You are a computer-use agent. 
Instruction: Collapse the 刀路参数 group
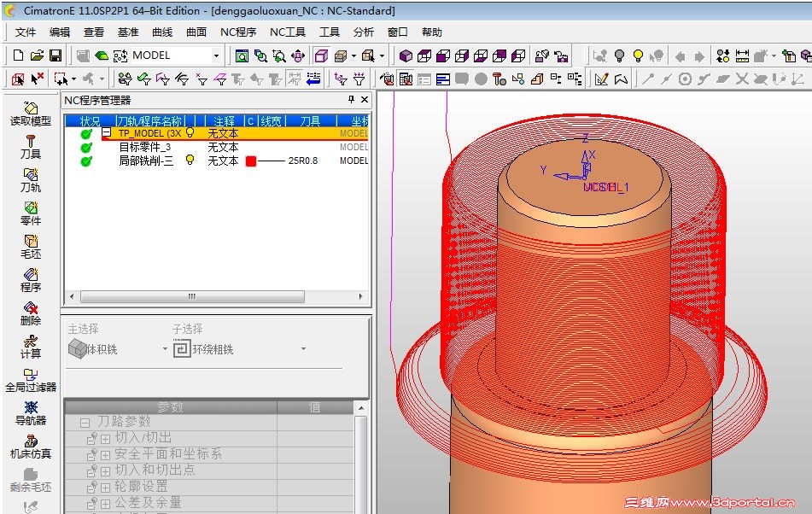85,423
